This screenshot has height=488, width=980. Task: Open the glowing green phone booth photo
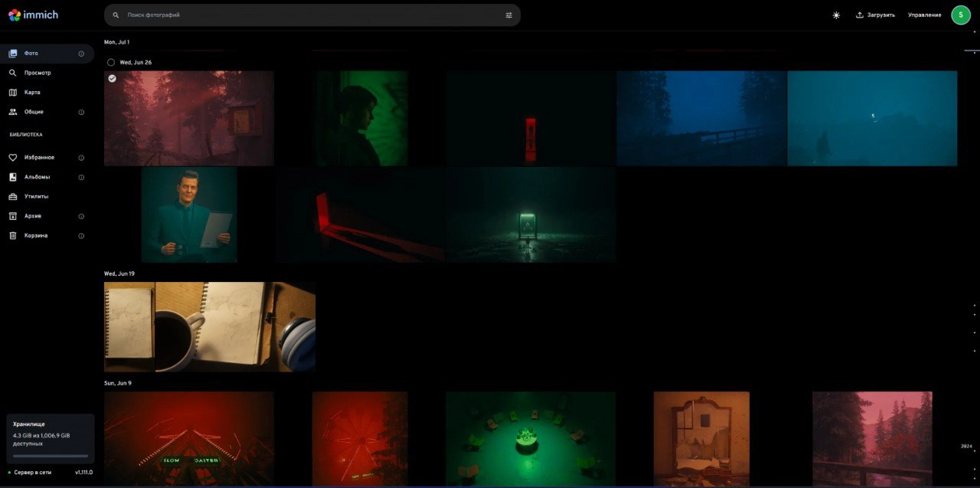click(x=531, y=215)
